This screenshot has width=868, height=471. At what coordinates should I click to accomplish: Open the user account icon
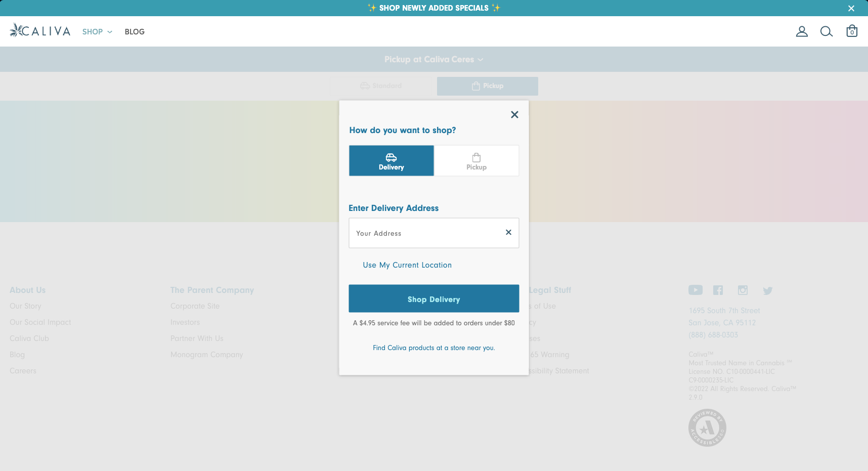tap(802, 31)
